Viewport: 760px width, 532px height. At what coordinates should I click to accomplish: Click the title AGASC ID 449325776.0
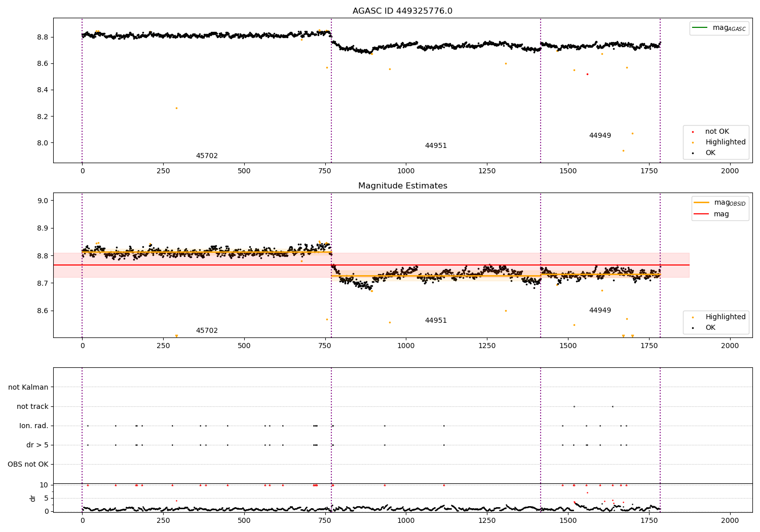(x=402, y=11)
